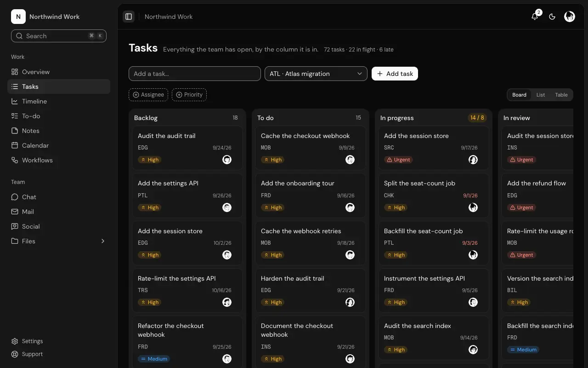This screenshot has width=588, height=368.
Task: Open the user avatar in header
Action: [570, 17]
